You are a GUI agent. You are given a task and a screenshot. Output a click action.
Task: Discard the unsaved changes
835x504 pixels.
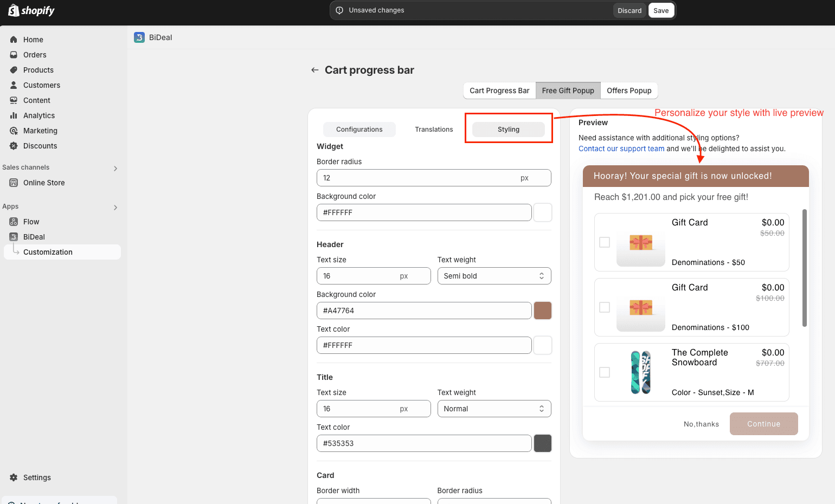click(x=630, y=10)
